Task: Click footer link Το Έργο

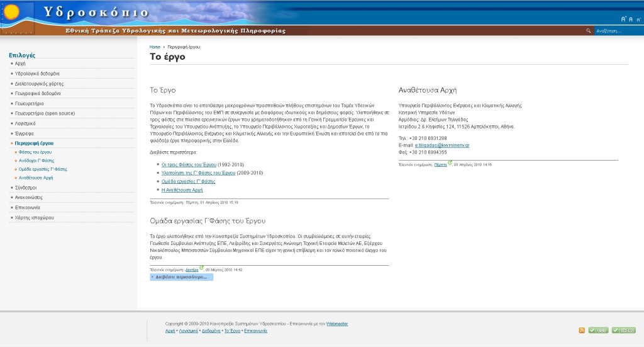Action: pos(232,331)
